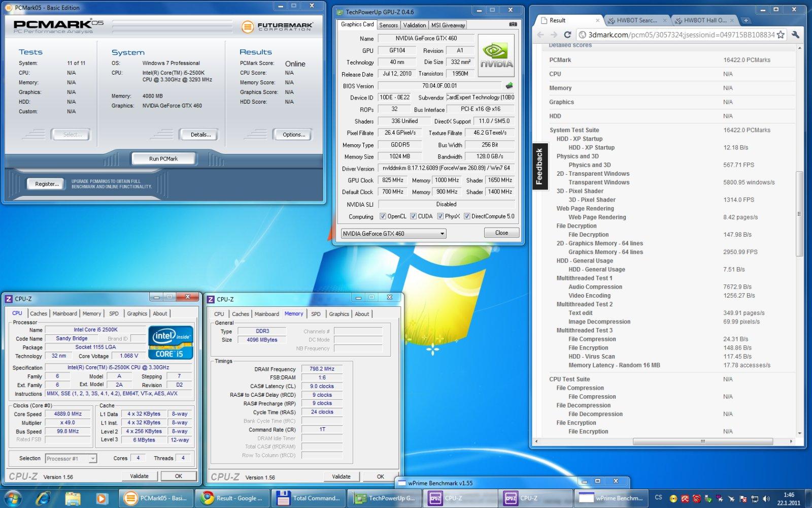The image size is (812, 508).
Task: Click Validate in the CPU-Z Processor window
Action: [x=139, y=476]
